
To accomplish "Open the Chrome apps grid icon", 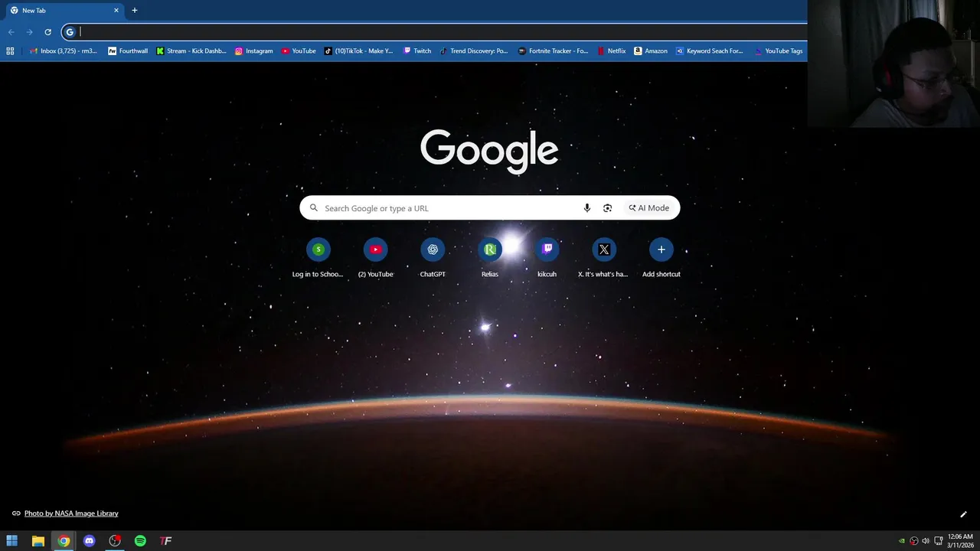I will (10, 51).
